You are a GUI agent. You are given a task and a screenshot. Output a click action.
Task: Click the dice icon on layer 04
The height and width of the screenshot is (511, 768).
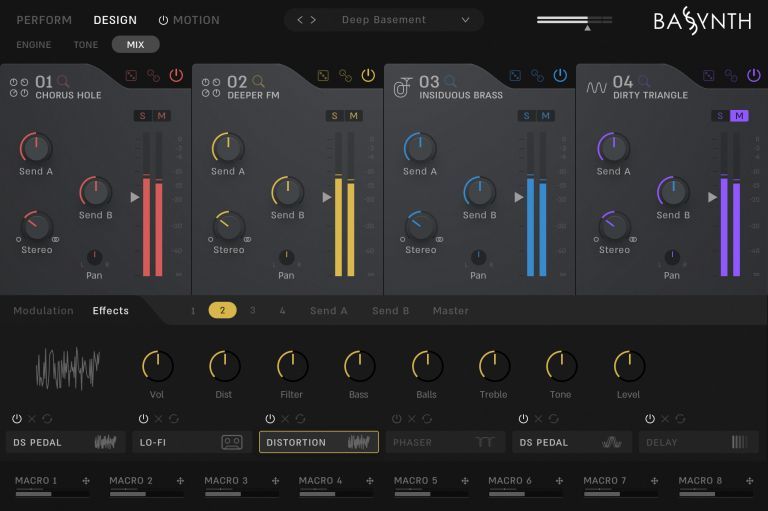point(708,76)
